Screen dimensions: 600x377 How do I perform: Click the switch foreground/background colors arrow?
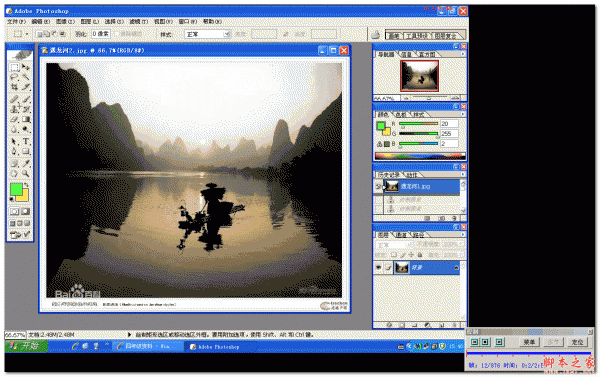[x=27, y=185]
